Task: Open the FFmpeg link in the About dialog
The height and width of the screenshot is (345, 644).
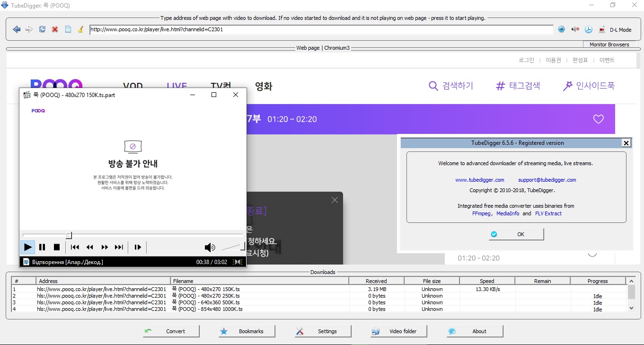Action: click(x=482, y=213)
